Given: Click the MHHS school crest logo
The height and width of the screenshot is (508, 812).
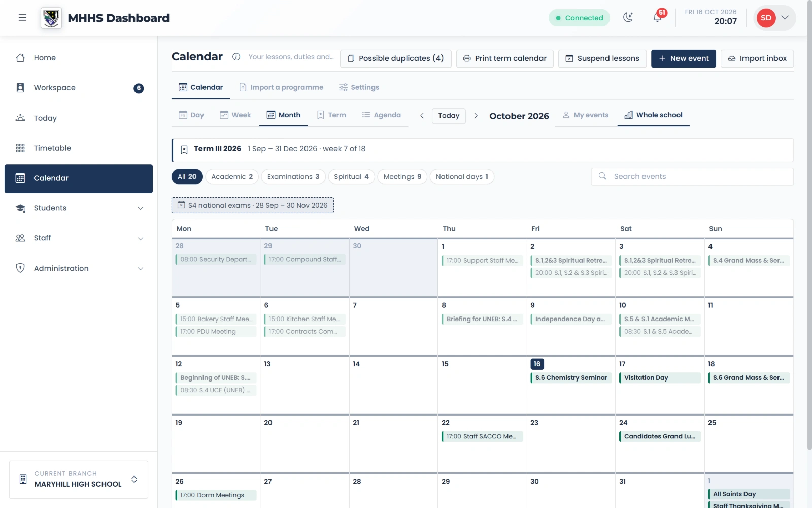Looking at the screenshot, I should [51, 18].
